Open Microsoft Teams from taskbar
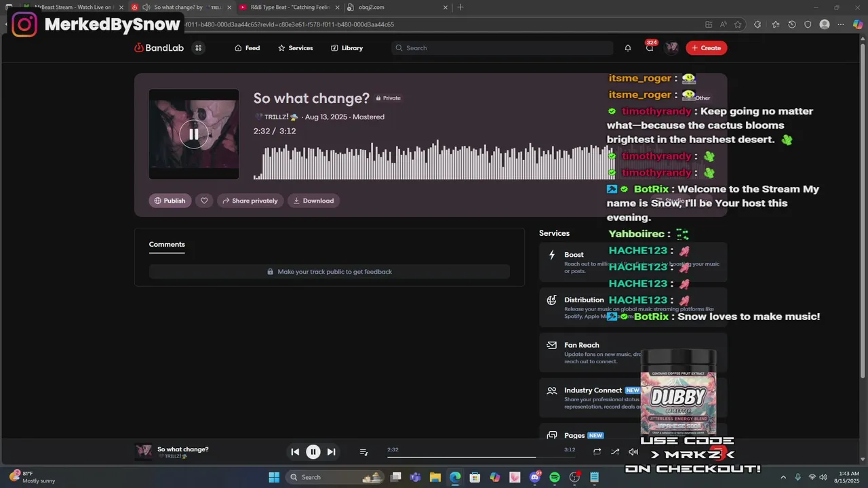This screenshot has height=488, width=868. (416, 477)
